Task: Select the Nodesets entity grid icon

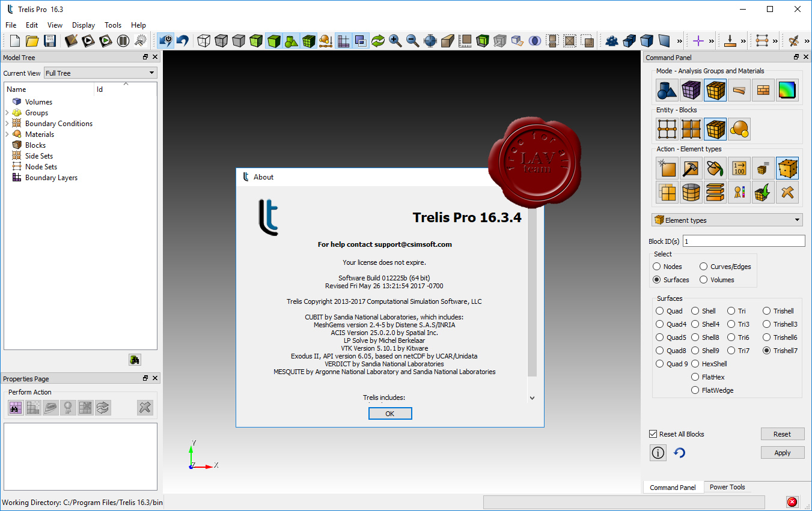Action: (667, 129)
